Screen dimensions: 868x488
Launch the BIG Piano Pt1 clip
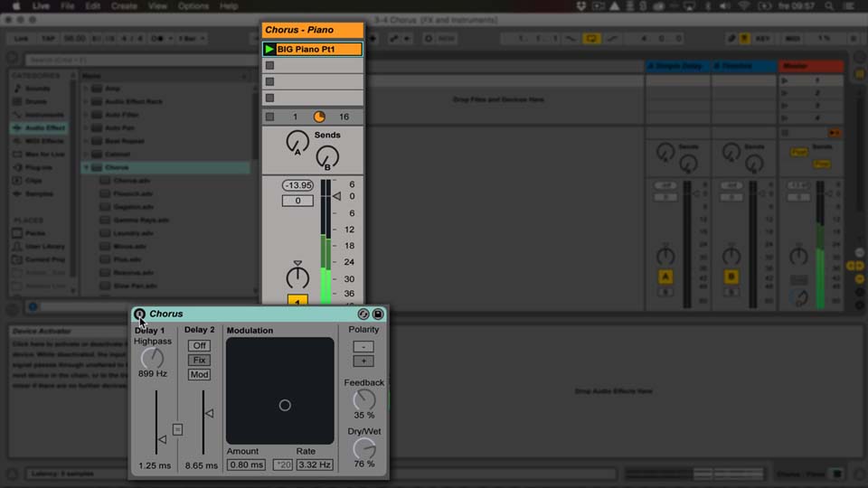(269, 49)
